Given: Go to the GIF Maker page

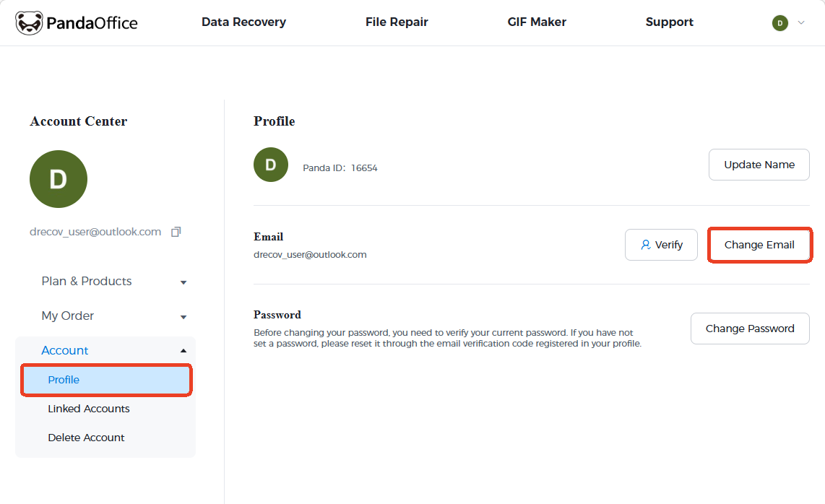Looking at the screenshot, I should pyautogui.click(x=537, y=22).
